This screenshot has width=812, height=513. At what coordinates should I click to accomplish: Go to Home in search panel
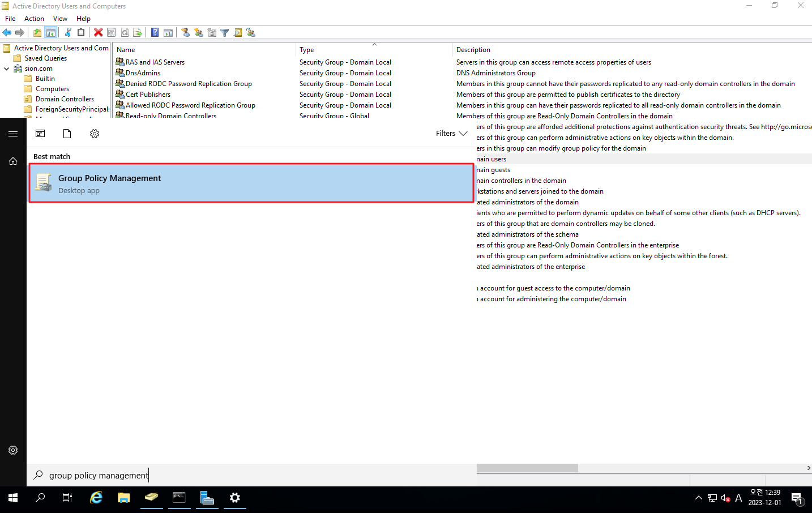coord(13,161)
